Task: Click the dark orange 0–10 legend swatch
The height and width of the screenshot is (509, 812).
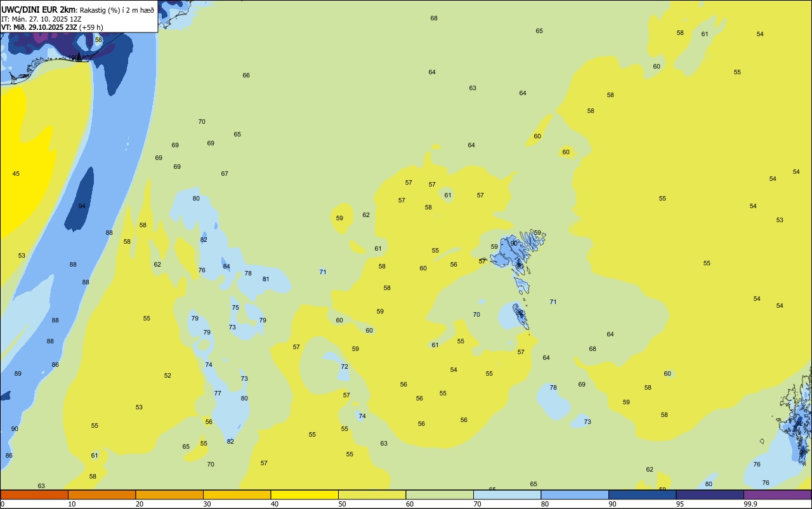Action: (x=34, y=494)
